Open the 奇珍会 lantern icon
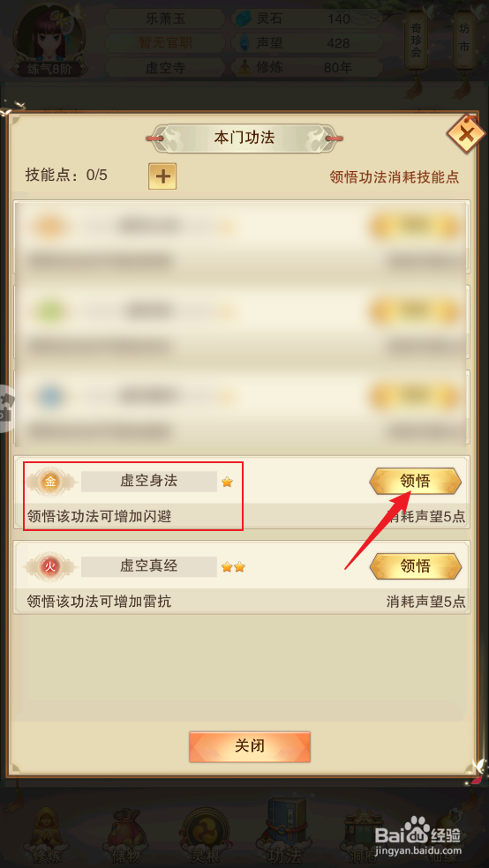This screenshot has width=489, height=868. [417, 43]
